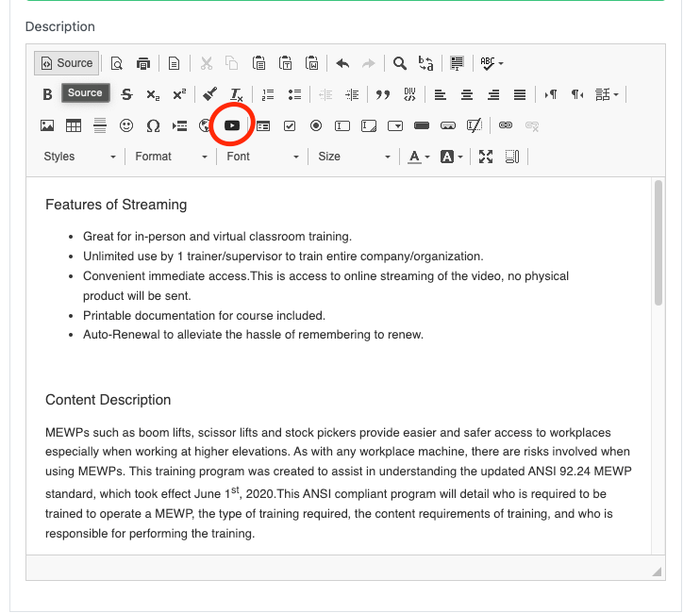Justify the text
This screenshot has height=613, width=700.
pyautogui.click(x=520, y=94)
